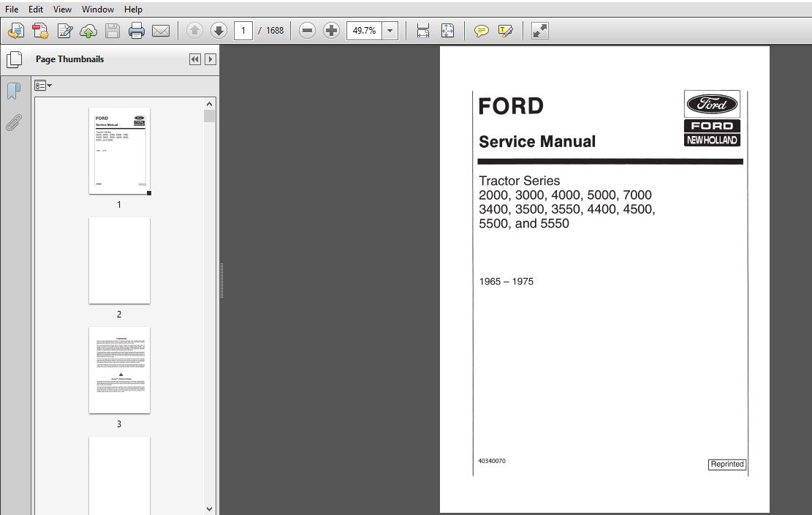812x515 pixels.
Task: Click the right arrow button beside Page Thumbnails
Action: coord(210,59)
